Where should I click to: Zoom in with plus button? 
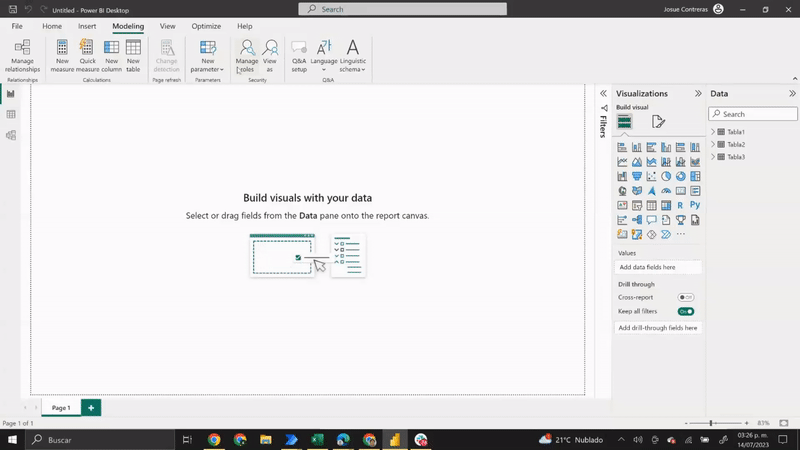[746, 423]
